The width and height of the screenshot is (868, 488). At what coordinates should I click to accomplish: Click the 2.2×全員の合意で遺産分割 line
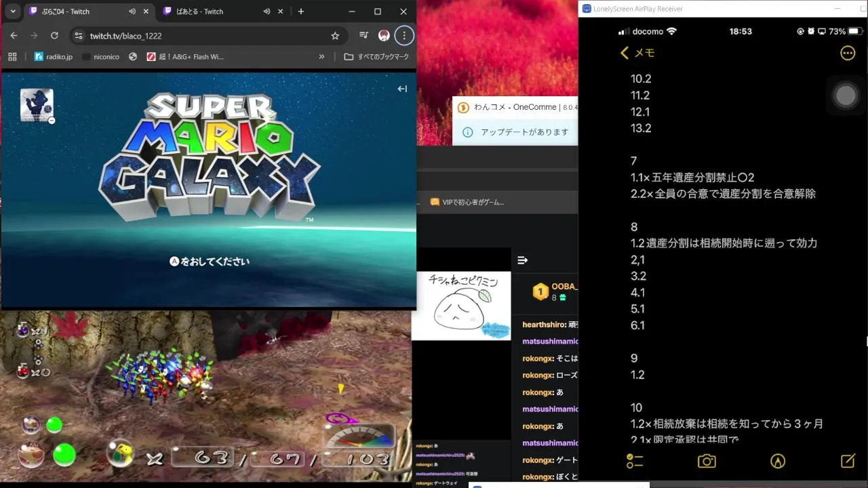pos(723,194)
